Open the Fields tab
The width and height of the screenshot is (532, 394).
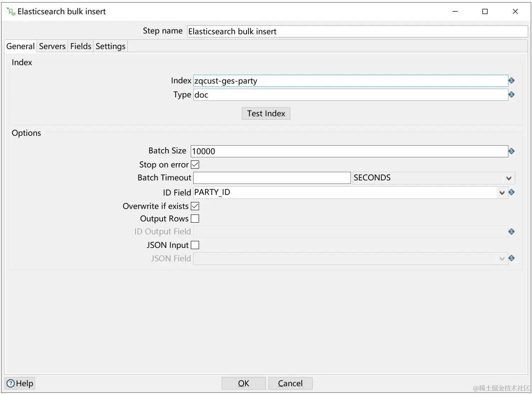(81, 46)
